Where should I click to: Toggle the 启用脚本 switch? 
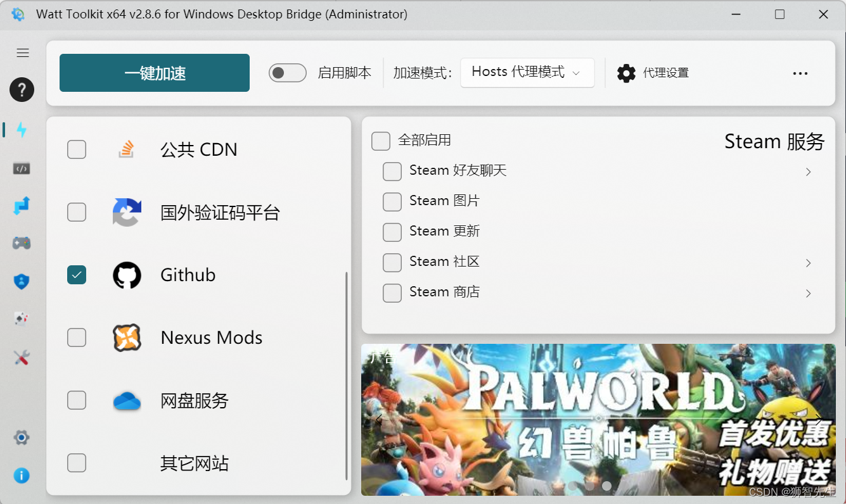coord(288,73)
